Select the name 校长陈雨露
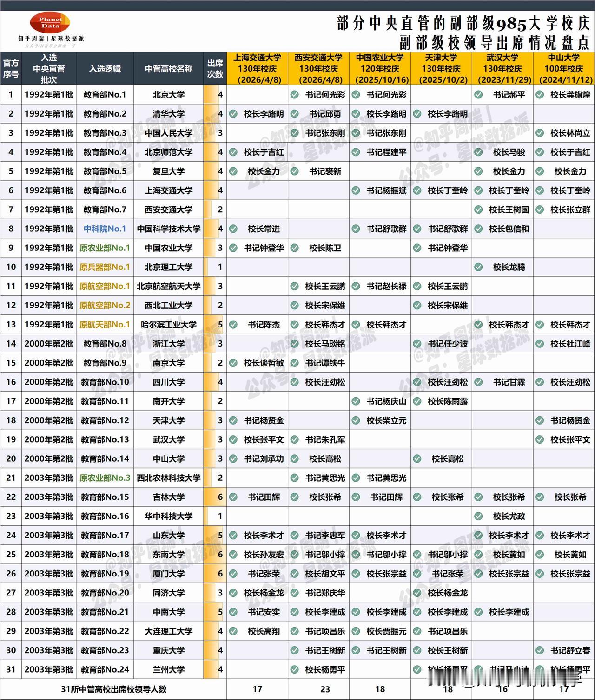The width and height of the screenshot is (595, 700). (448, 401)
